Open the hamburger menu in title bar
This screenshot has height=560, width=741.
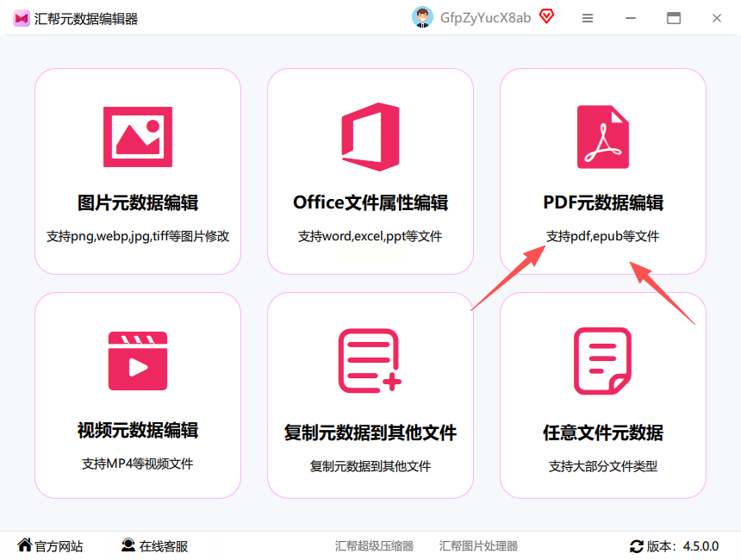coord(588,18)
